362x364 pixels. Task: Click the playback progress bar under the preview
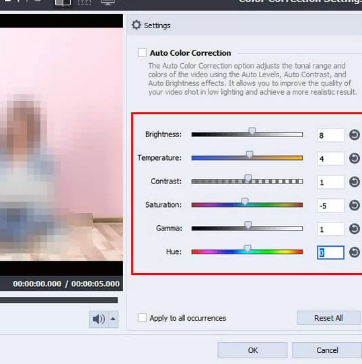pyautogui.click(x=59, y=300)
